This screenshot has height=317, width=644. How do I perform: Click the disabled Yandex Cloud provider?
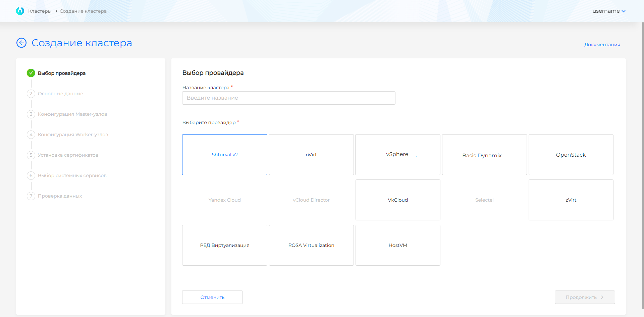(x=225, y=200)
